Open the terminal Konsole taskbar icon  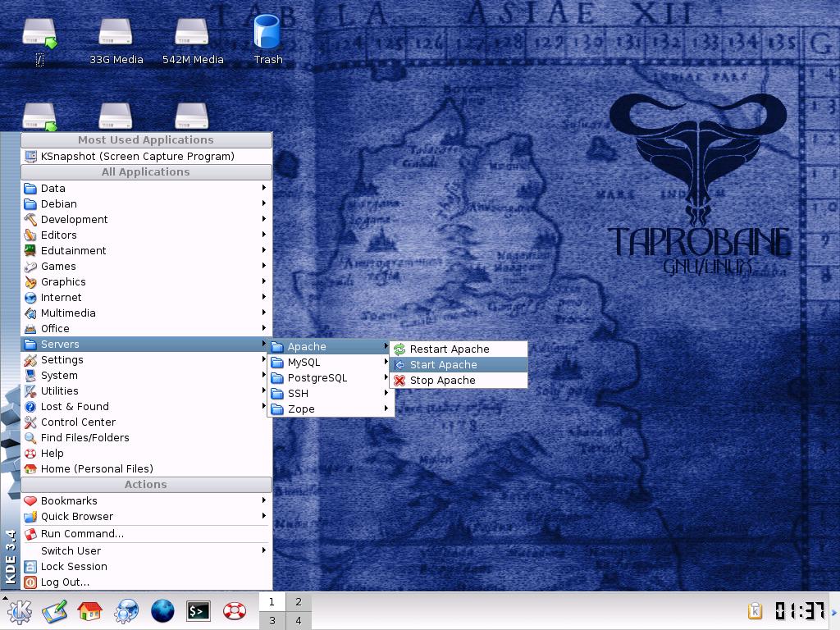click(199, 611)
